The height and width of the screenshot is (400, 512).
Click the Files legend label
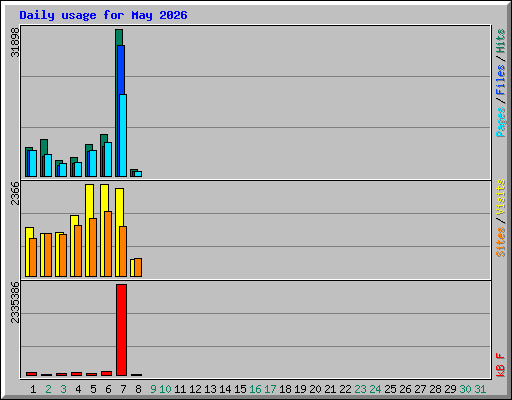pos(500,79)
